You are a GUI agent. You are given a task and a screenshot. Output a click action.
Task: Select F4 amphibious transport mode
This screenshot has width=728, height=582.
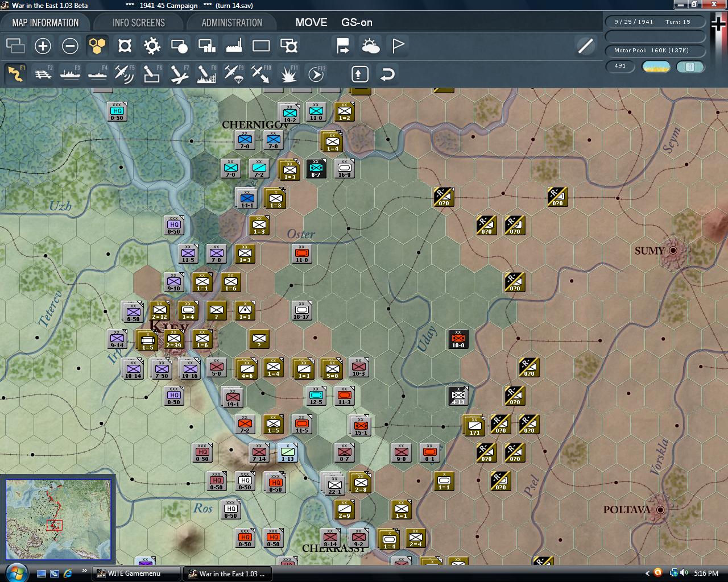click(x=97, y=74)
